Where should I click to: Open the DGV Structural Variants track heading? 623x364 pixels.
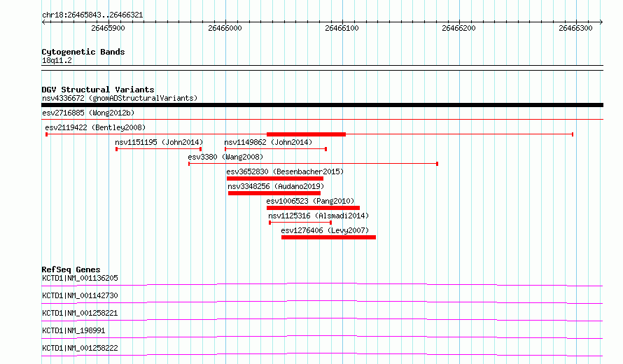[98, 90]
